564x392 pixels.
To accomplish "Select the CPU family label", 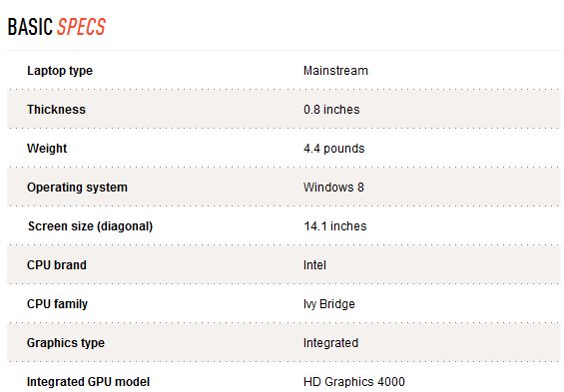I will point(57,304).
